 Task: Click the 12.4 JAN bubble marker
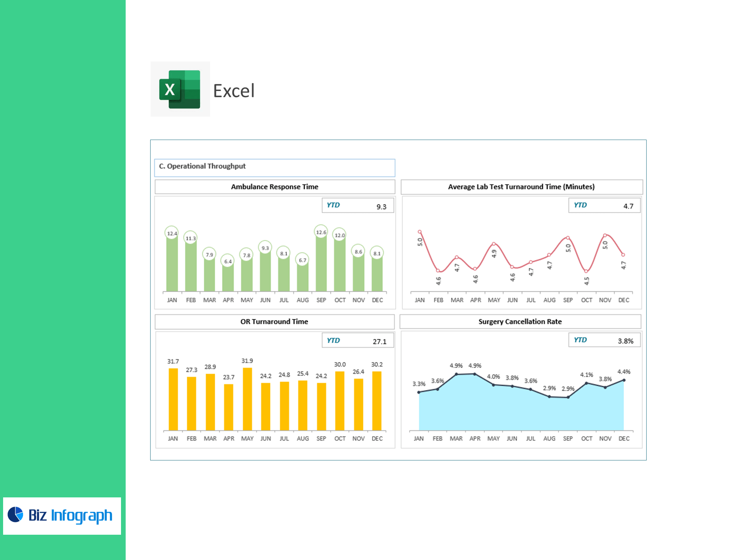[172, 233]
